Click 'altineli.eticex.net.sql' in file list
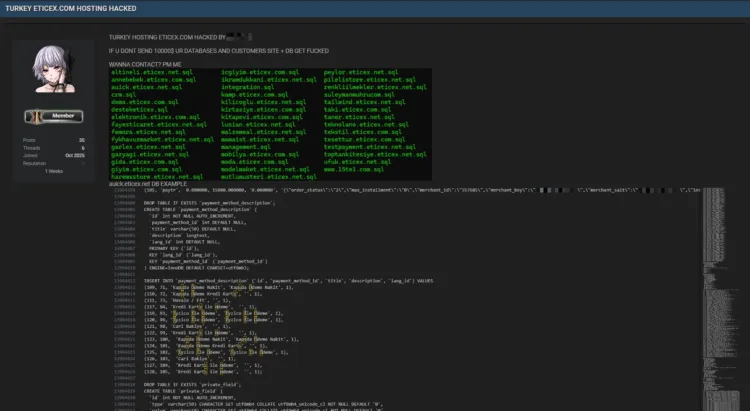The width and height of the screenshot is (750, 411). tap(152, 72)
